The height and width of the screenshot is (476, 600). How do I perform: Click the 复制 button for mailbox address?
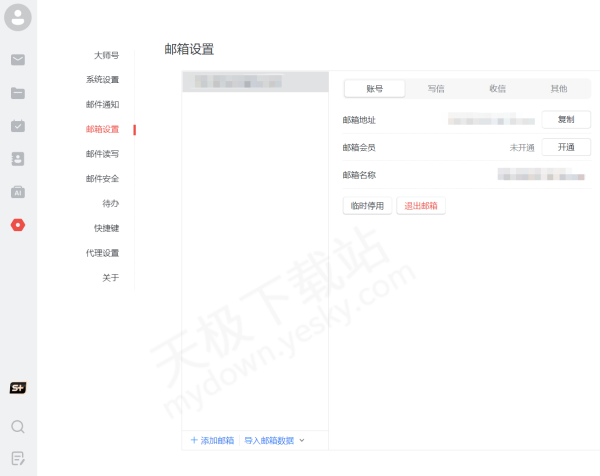[x=566, y=120]
